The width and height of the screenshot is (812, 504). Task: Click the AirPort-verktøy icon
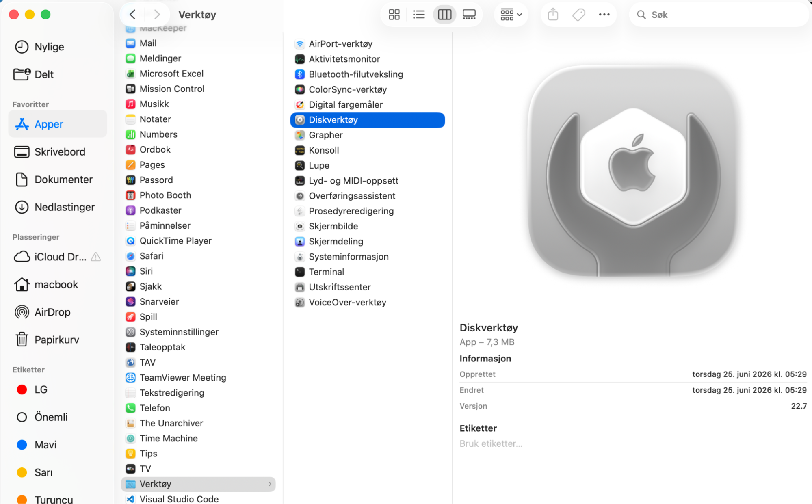point(300,44)
